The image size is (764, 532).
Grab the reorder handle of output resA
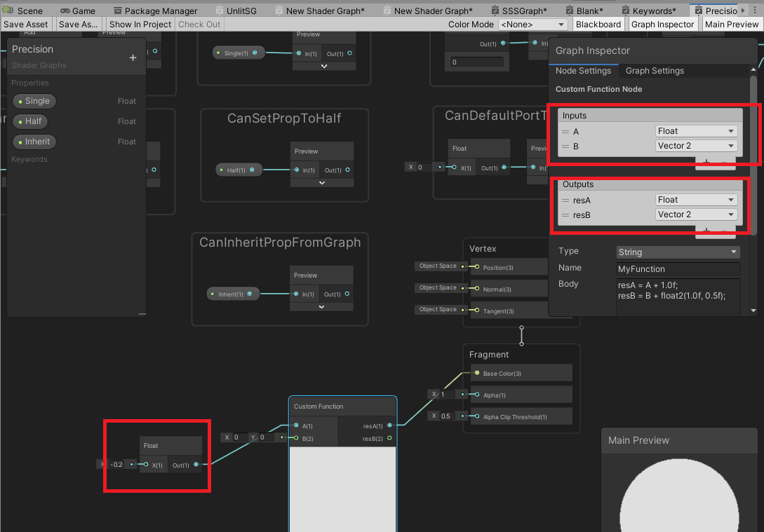[x=565, y=200]
